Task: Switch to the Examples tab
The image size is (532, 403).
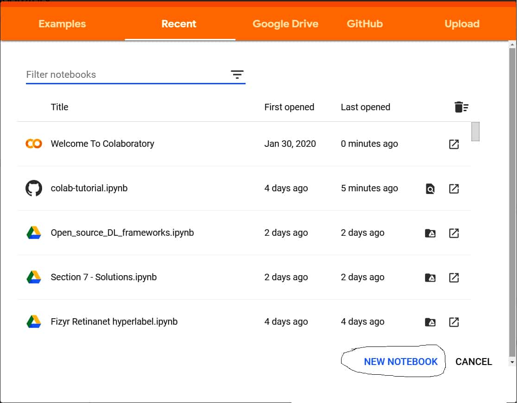Action: point(62,24)
